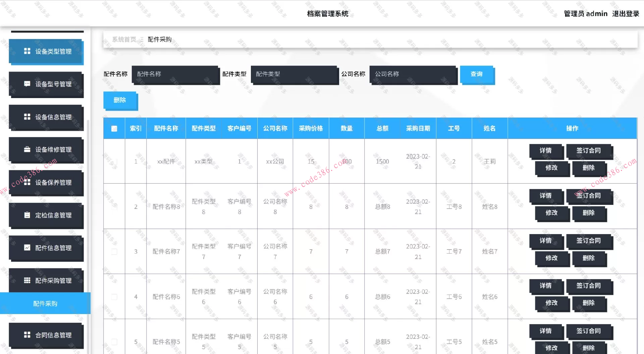
Task: Click the 配件信息管理 chart icon
Action: [x=28, y=248]
